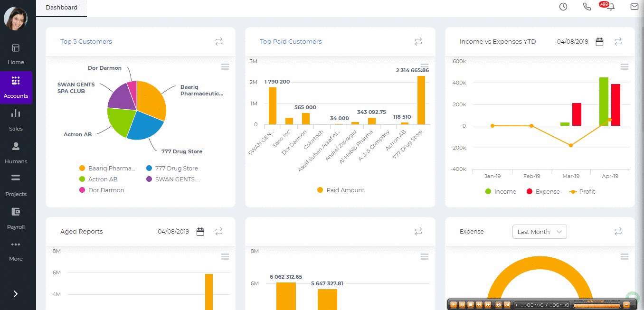Screen dimensions: 644x310
Task: Click the Top Paid Customers title link
Action: pyautogui.click(x=291, y=42)
